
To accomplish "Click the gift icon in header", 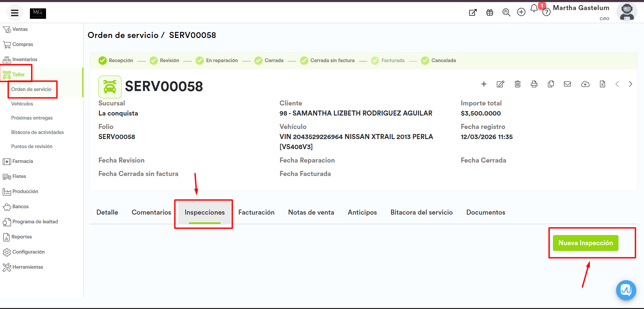I will click(490, 12).
